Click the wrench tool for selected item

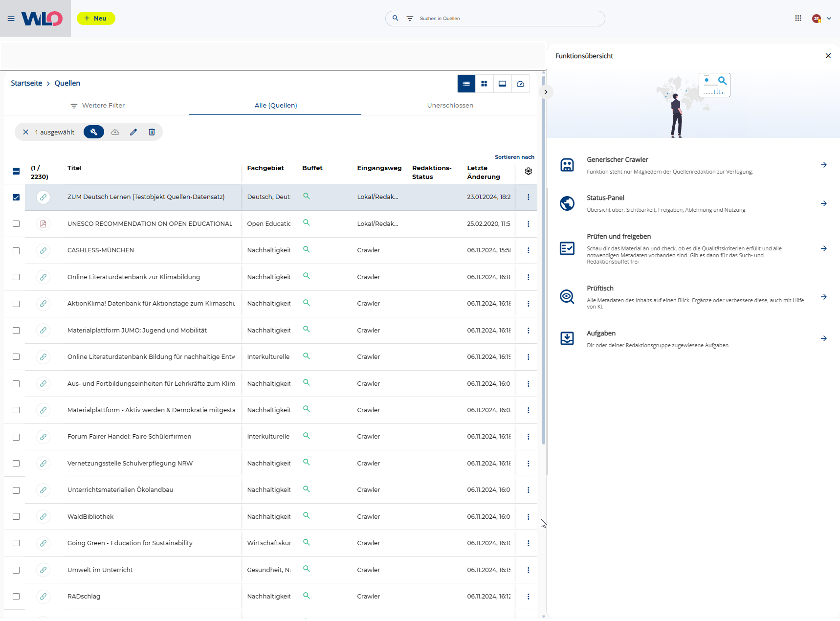tap(94, 132)
